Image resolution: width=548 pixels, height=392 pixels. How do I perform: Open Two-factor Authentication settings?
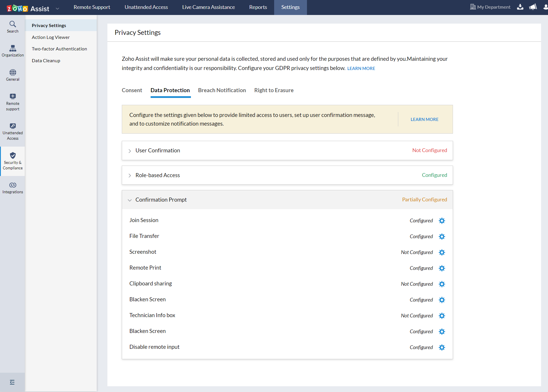59,49
